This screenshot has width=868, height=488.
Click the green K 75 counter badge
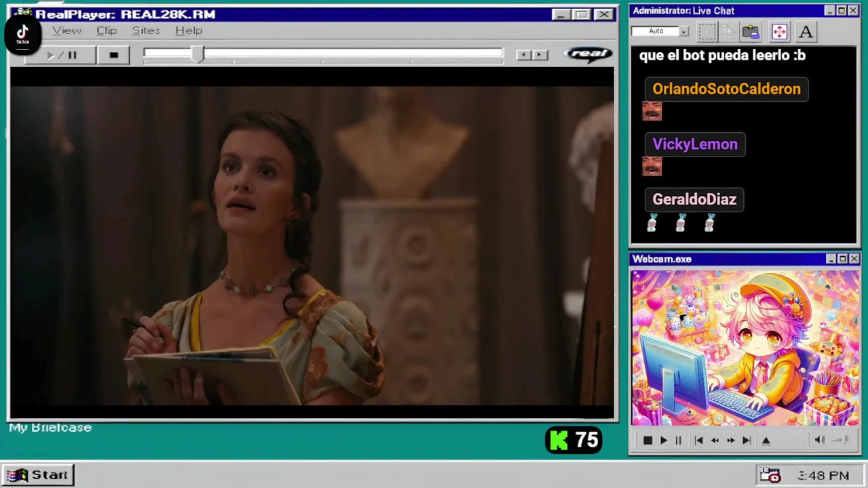click(x=574, y=441)
